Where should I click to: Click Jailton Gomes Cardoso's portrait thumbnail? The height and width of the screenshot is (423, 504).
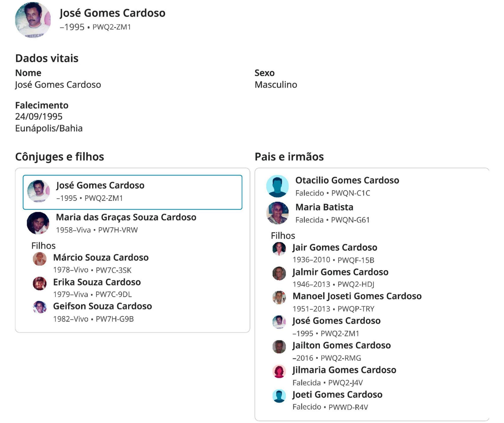279,347
